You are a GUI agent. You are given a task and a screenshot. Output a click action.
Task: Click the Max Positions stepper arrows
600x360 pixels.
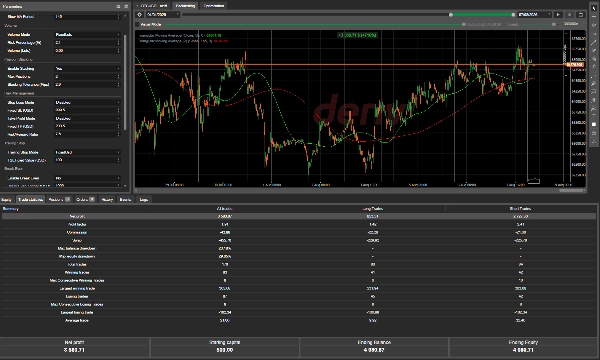(x=118, y=77)
